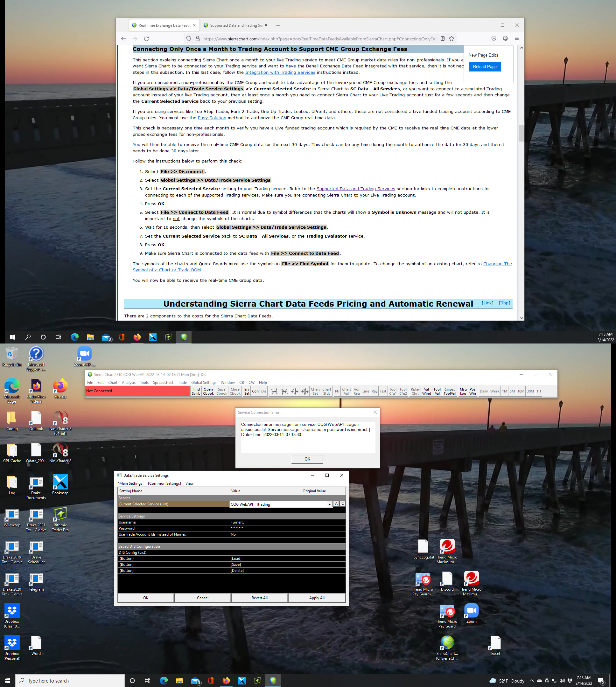Click Revert All in service settings

click(260, 598)
